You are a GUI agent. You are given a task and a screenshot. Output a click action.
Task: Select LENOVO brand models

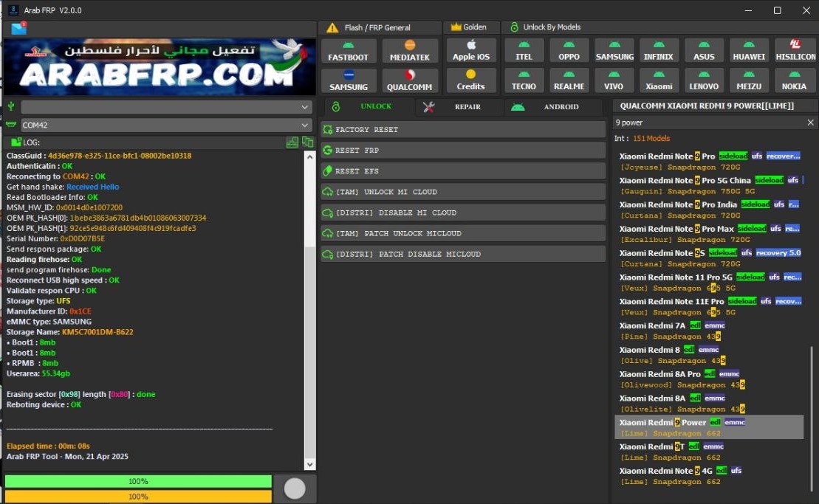[704, 80]
